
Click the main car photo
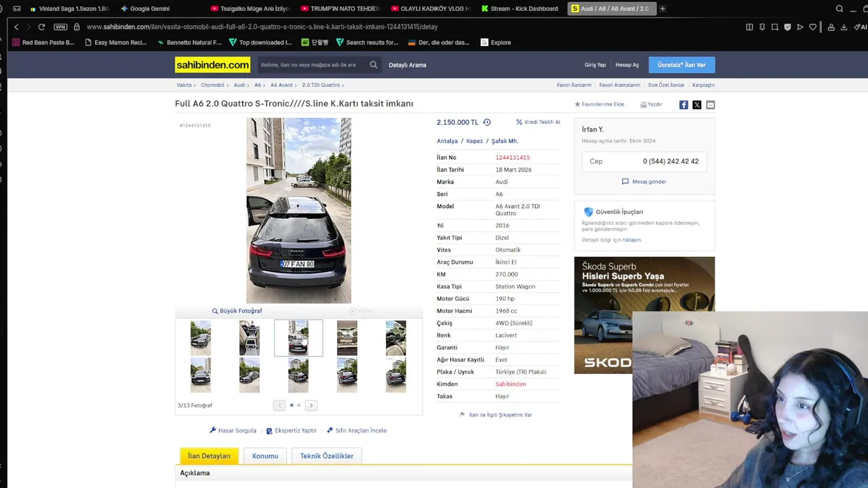298,211
